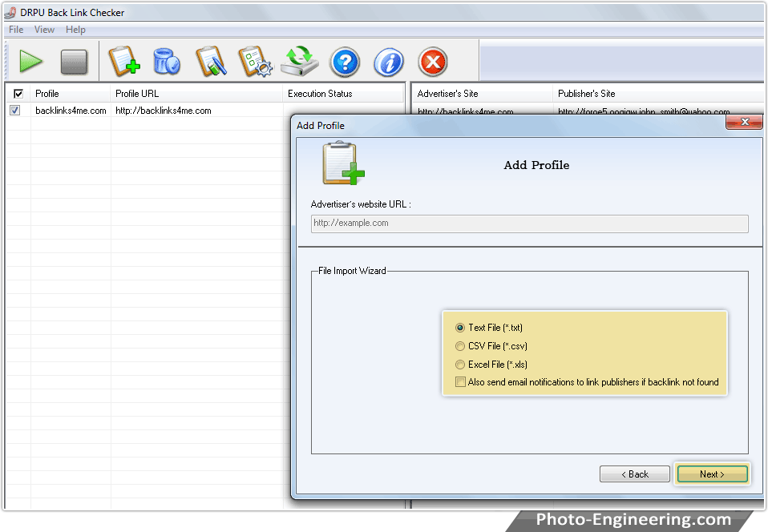768x532 pixels.
Task: Click the Advertiser's website URL field
Action: pos(529,224)
